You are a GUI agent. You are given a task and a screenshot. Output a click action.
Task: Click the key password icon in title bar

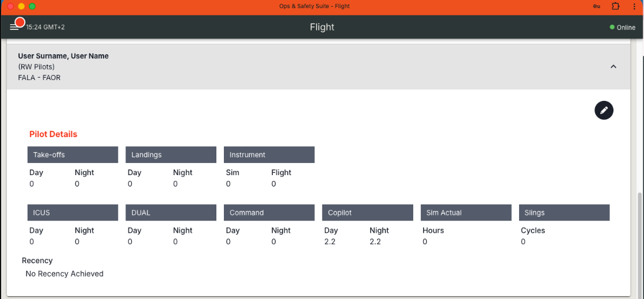pos(597,6)
